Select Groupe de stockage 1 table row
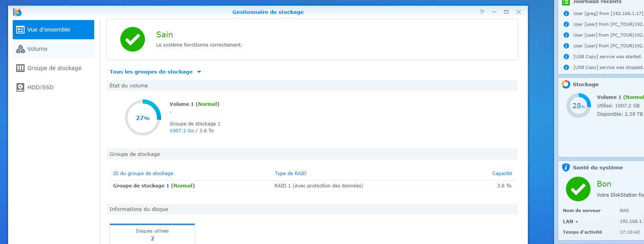 [x=311, y=186]
